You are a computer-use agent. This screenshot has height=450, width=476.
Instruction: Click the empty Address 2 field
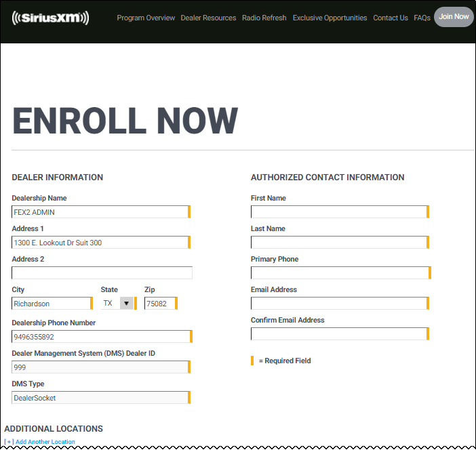click(x=102, y=273)
